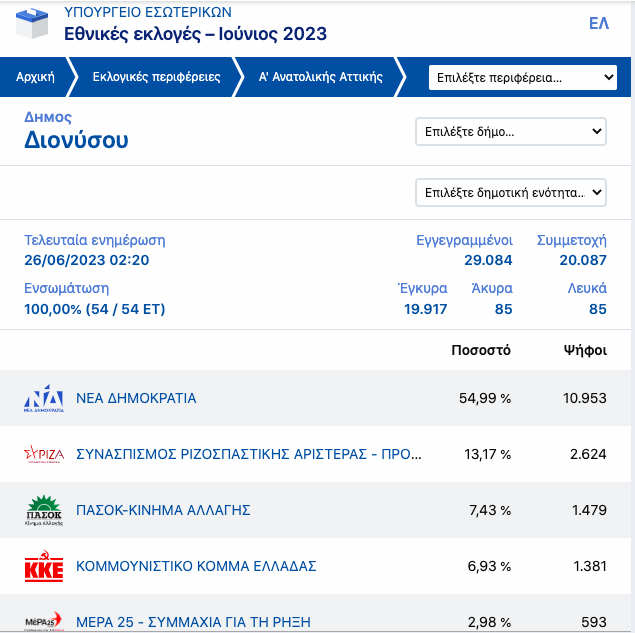Click the SYRIZA party logo
Image resolution: width=635 pixels, height=633 pixels.
(x=44, y=454)
